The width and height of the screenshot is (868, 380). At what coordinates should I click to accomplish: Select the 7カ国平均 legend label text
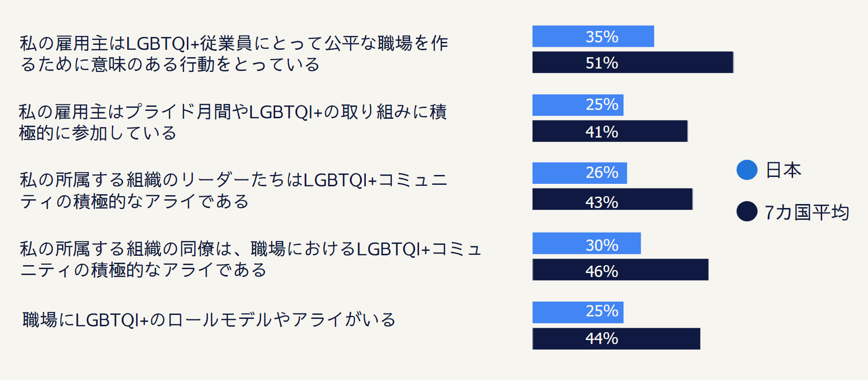[807, 212]
